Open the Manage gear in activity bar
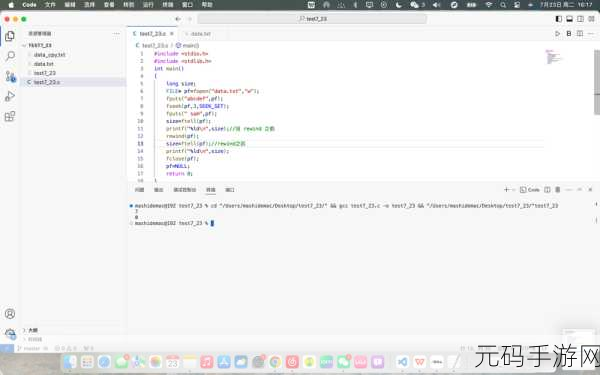The height and width of the screenshot is (375, 600). tap(10, 334)
